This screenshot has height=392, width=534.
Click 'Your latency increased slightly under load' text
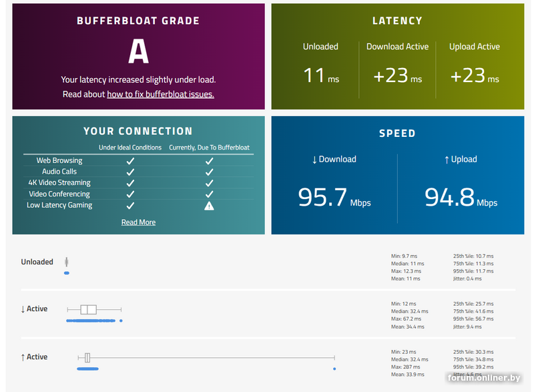(x=138, y=79)
